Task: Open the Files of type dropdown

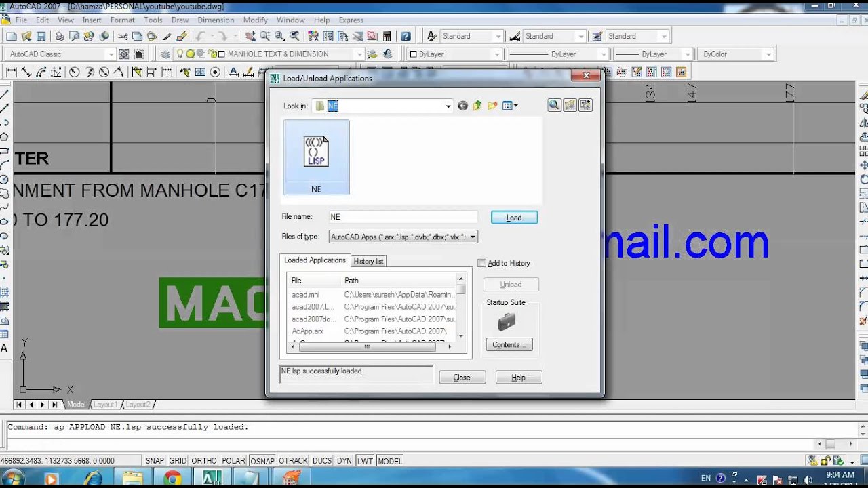Action: [473, 237]
